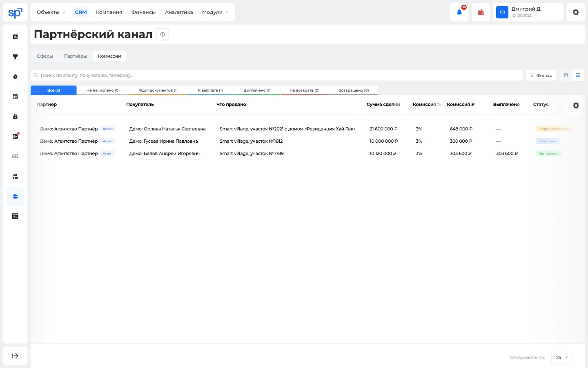The width and height of the screenshot is (588, 368).
Task: Open the Компания menu item
Action: pyautogui.click(x=109, y=12)
